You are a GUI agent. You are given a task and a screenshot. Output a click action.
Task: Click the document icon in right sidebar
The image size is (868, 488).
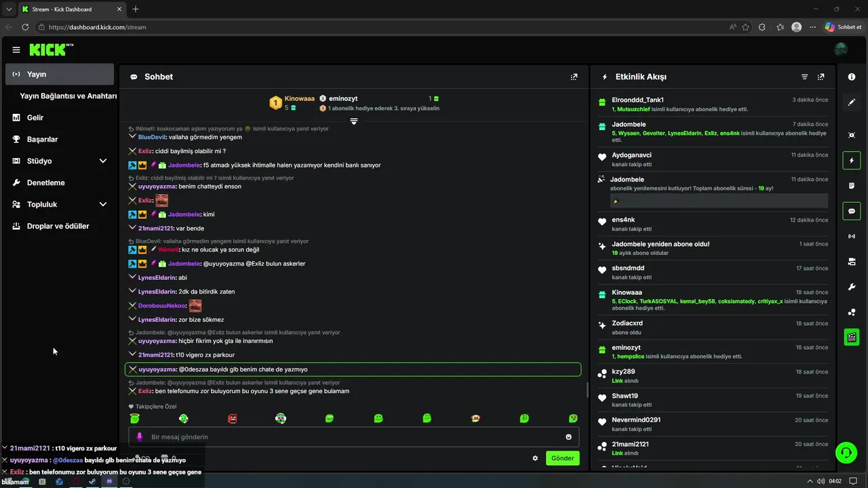pos(852,186)
